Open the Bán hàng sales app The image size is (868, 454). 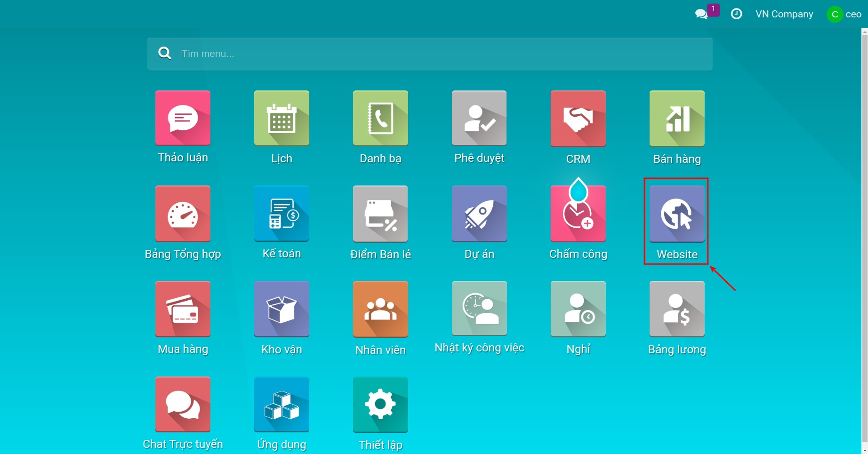point(677,118)
